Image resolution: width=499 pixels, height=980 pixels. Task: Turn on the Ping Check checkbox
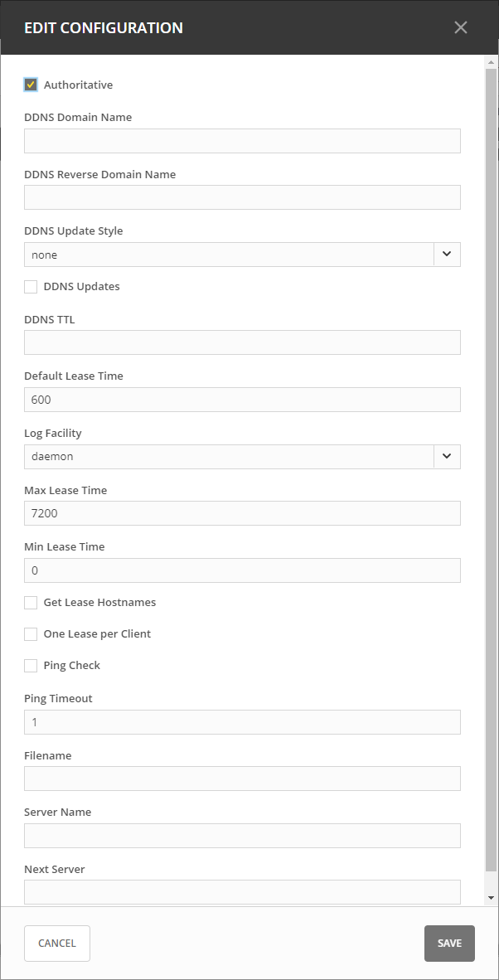[x=31, y=666]
